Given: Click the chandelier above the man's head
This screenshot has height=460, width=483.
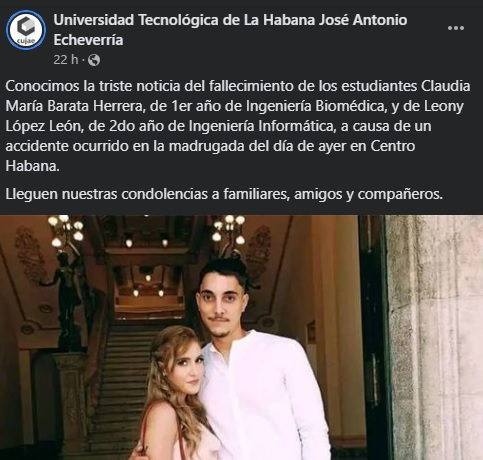Looking at the screenshot, I should tap(229, 230).
